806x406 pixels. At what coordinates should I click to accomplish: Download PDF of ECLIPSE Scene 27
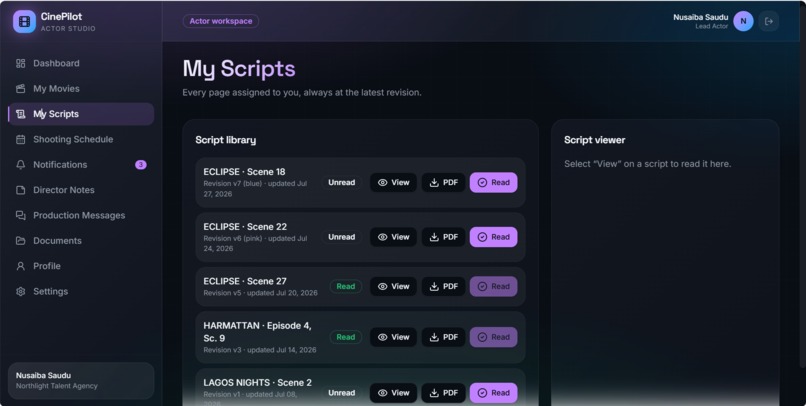pos(443,286)
